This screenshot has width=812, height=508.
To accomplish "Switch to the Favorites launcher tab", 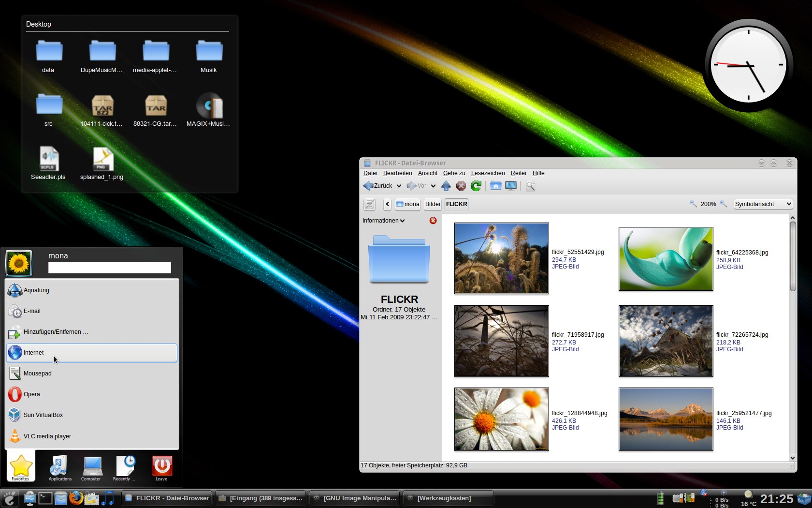I will 21,467.
